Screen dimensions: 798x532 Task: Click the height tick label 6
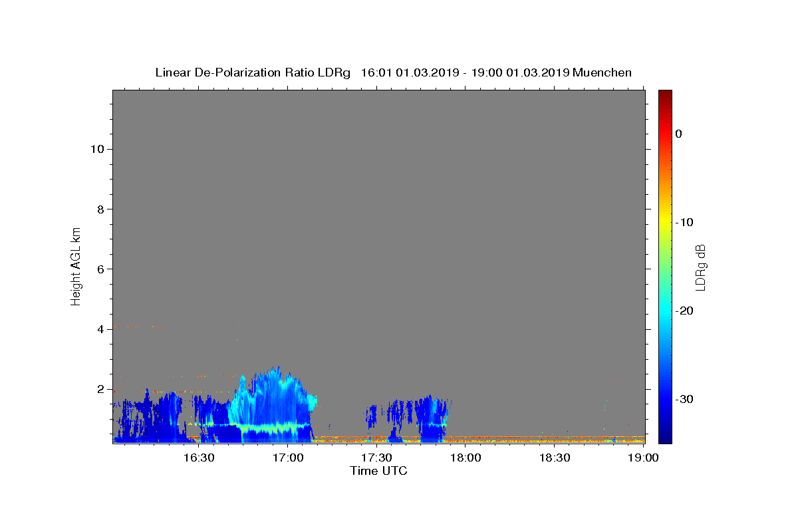coord(101,269)
